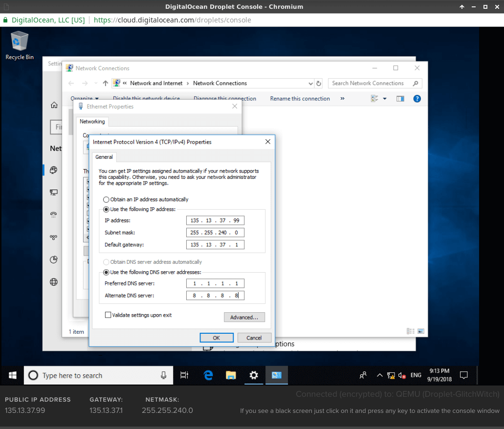504x429 pixels.
Task: Expand the change view dropdown arrow
Action: coord(385,99)
